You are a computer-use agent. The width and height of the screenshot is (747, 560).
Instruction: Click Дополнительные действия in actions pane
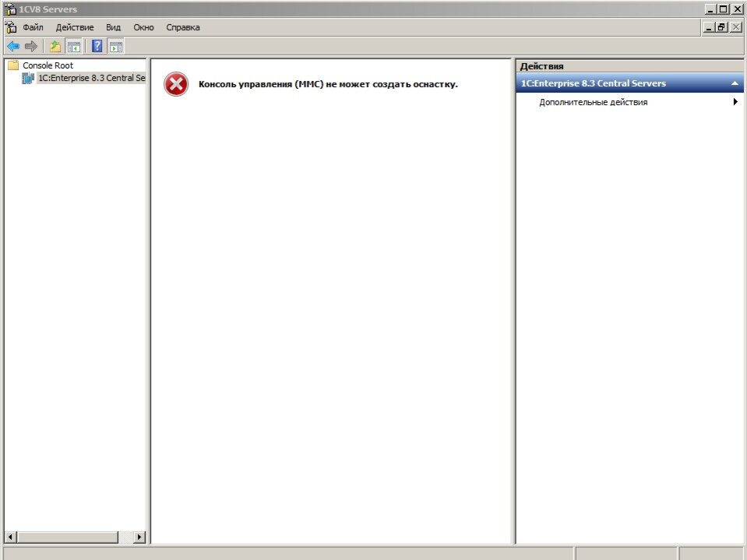click(x=593, y=102)
